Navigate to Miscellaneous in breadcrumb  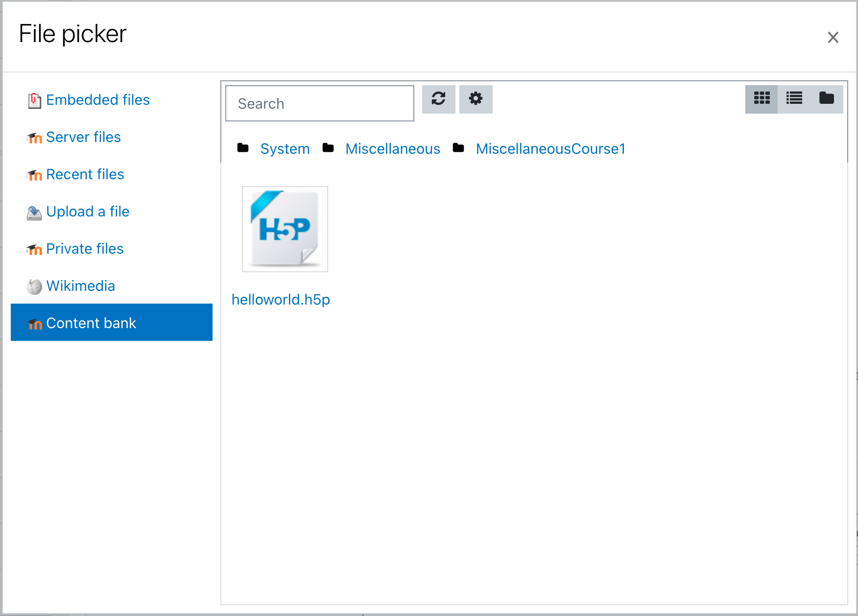point(393,149)
